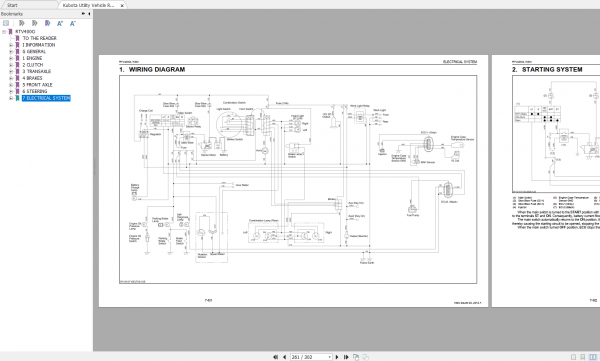Click the wiring diagram drawing on left page
600x361 pixels.
[298, 180]
